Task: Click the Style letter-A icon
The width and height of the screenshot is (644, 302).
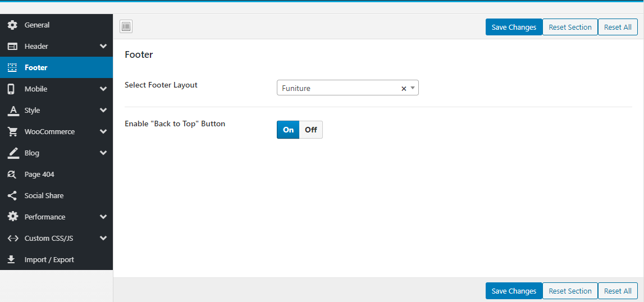Action: (x=13, y=111)
